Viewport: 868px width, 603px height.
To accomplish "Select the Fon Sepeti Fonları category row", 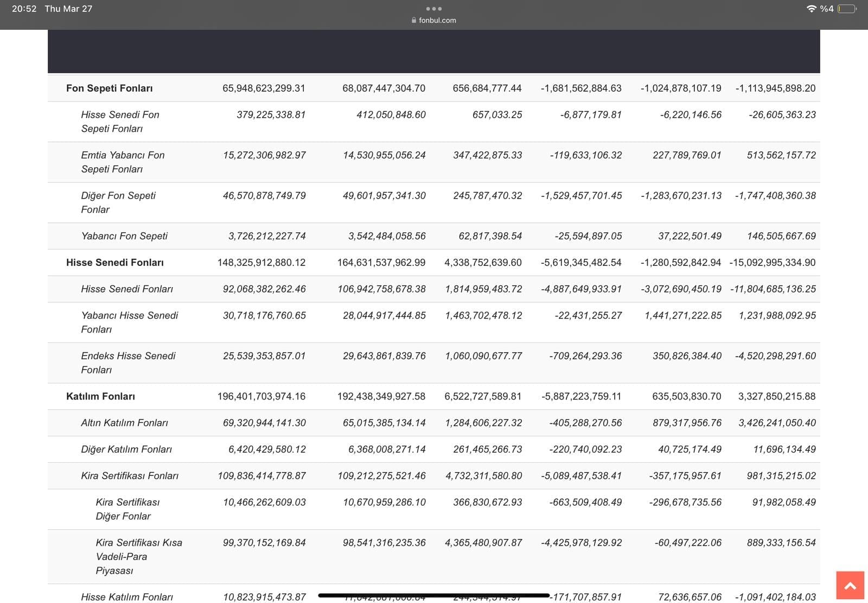I will (x=109, y=88).
